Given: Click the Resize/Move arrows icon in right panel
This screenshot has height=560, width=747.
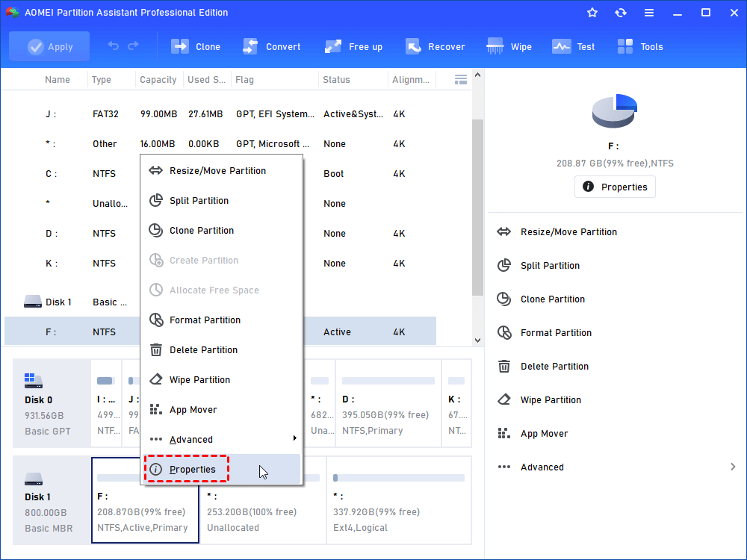Looking at the screenshot, I should tap(504, 232).
